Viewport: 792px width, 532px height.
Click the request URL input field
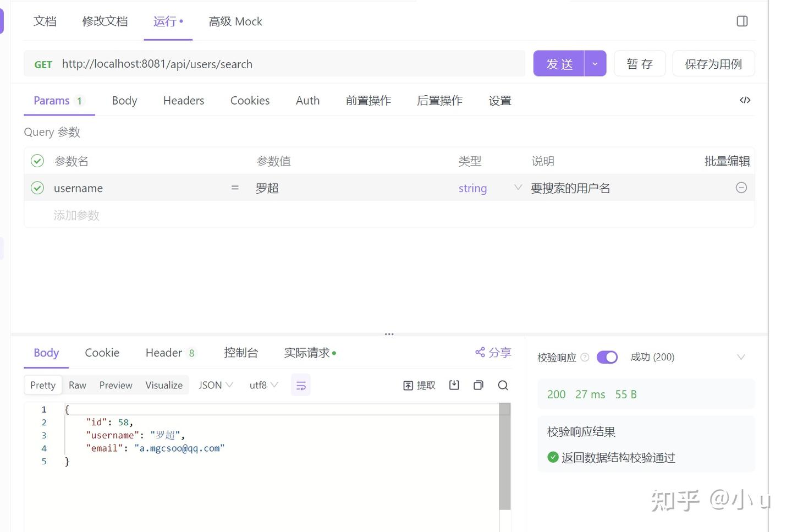291,64
